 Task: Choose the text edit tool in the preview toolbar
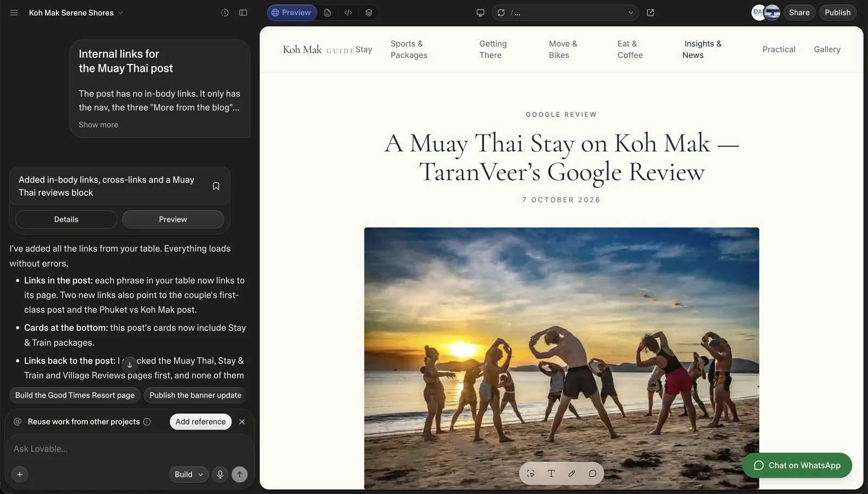551,473
